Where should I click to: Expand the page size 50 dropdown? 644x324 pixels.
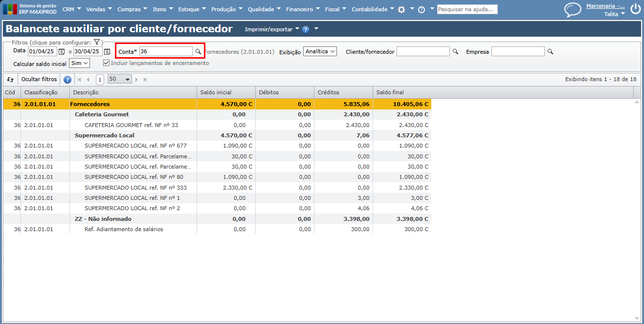pyautogui.click(x=120, y=79)
